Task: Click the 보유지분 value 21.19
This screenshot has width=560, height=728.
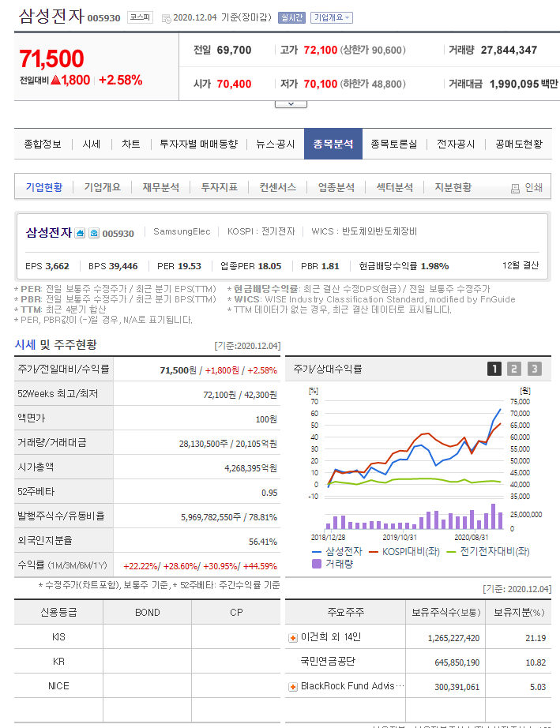Action: (536, 638)
